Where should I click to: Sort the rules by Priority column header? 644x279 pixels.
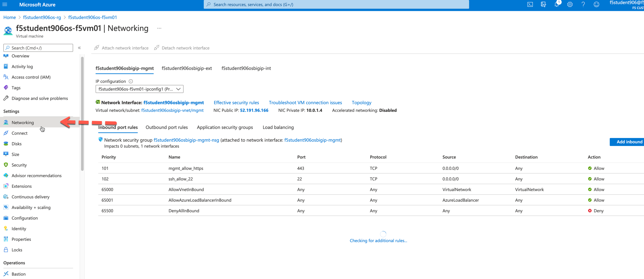pos(109,157)
